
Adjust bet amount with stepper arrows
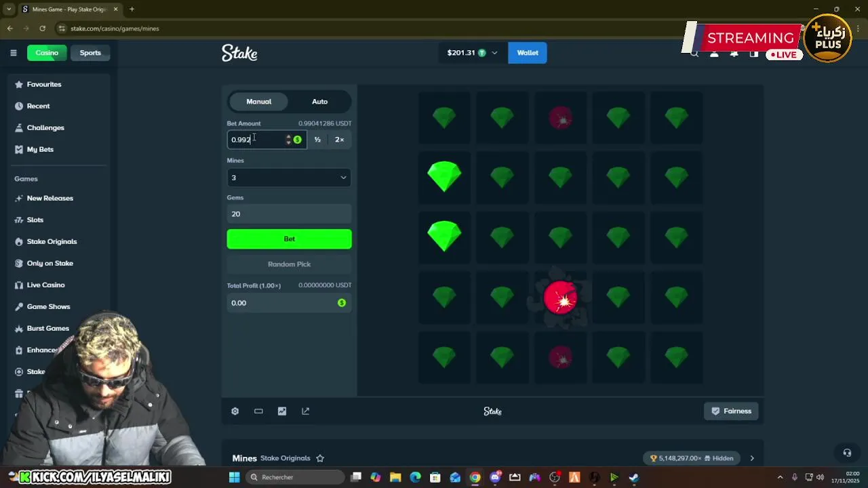[x=288, y=140]
